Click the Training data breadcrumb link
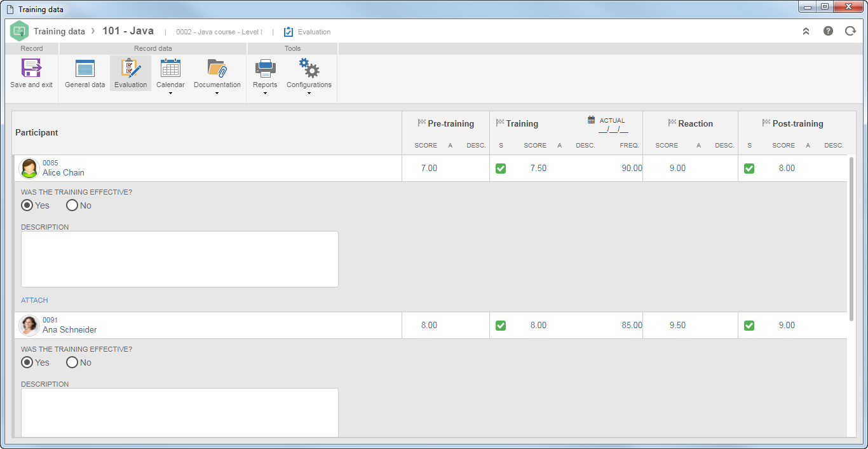868x449 pixels. click(x=59, y=31)
